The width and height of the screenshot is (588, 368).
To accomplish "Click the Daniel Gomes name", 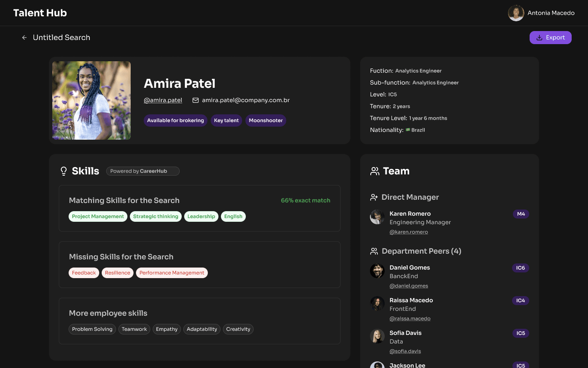I will [410, 268].
